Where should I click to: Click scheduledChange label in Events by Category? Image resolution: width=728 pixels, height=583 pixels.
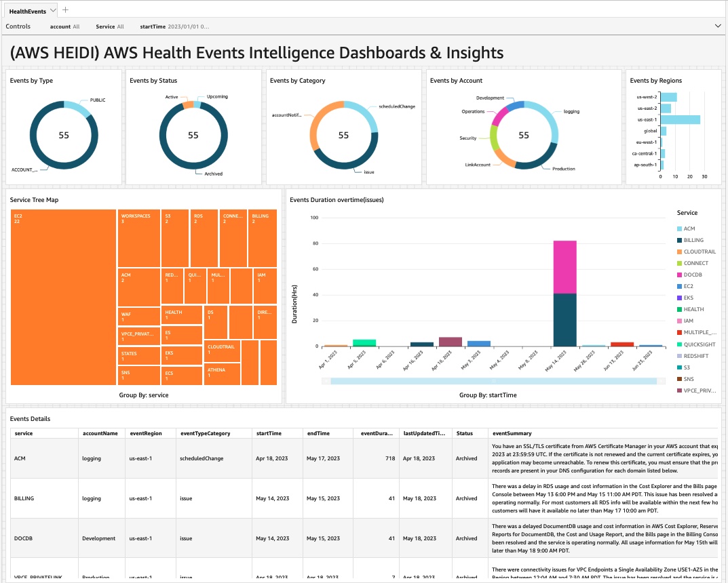[396, 106]
